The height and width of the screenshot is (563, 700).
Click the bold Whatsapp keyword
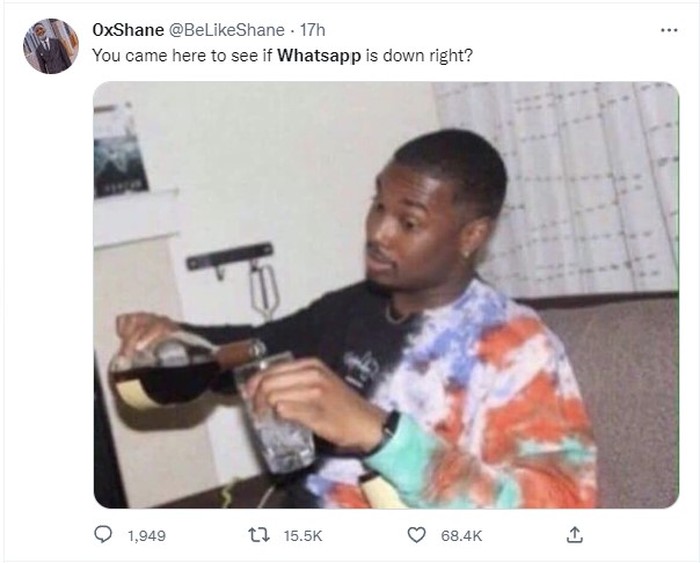[319, 56]
